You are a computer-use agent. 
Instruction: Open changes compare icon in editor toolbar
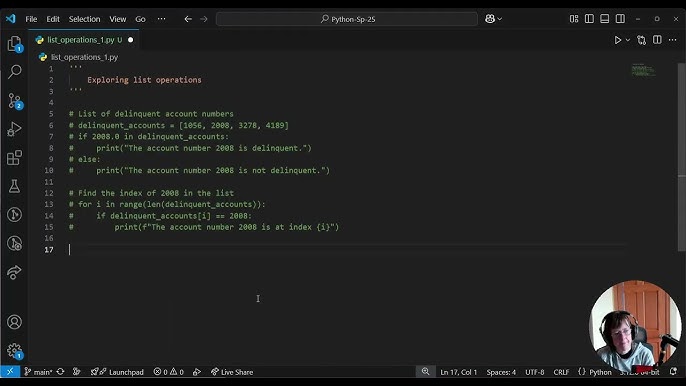[641, 40]
